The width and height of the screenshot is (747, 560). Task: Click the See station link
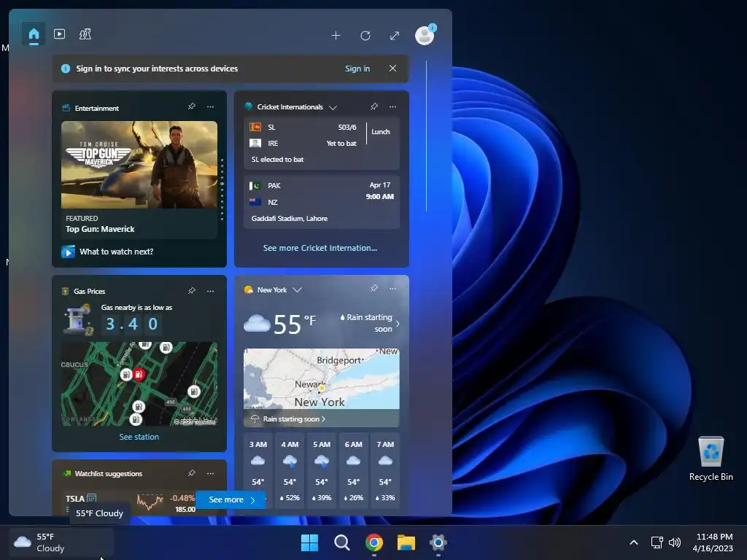139,437
